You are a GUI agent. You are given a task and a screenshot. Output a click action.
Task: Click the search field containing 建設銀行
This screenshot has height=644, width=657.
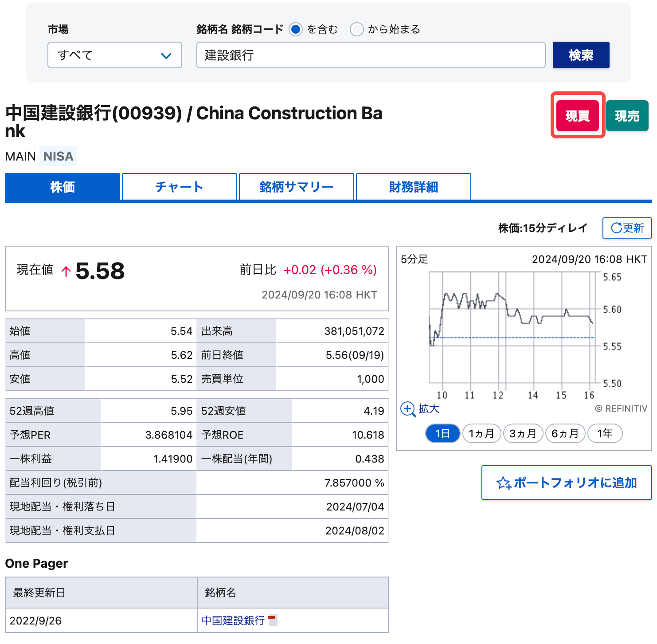(x=371, y=55)
